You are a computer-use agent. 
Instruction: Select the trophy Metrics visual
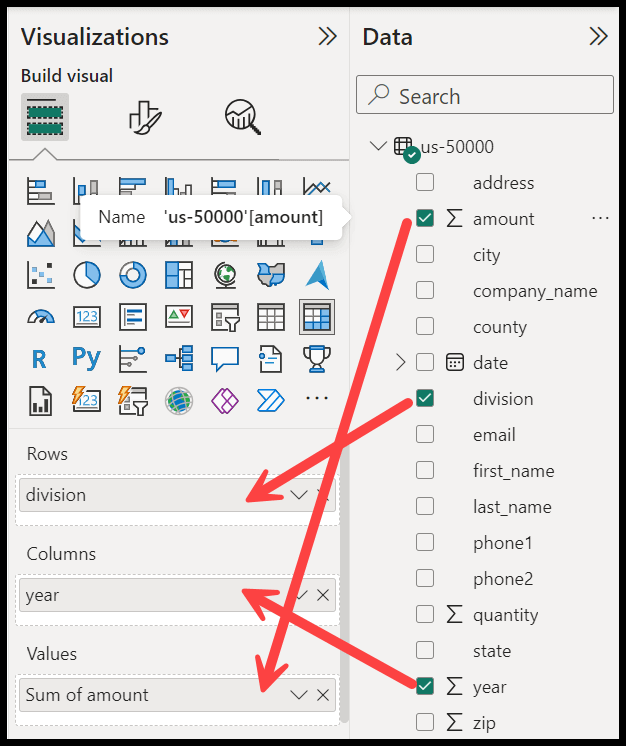click(x=317, y=359)
